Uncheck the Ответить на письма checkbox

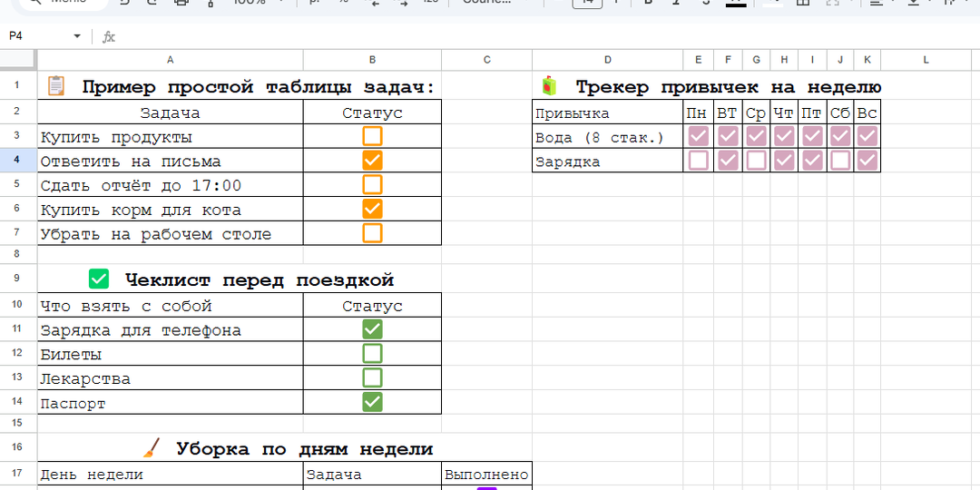tap(373, 161)
